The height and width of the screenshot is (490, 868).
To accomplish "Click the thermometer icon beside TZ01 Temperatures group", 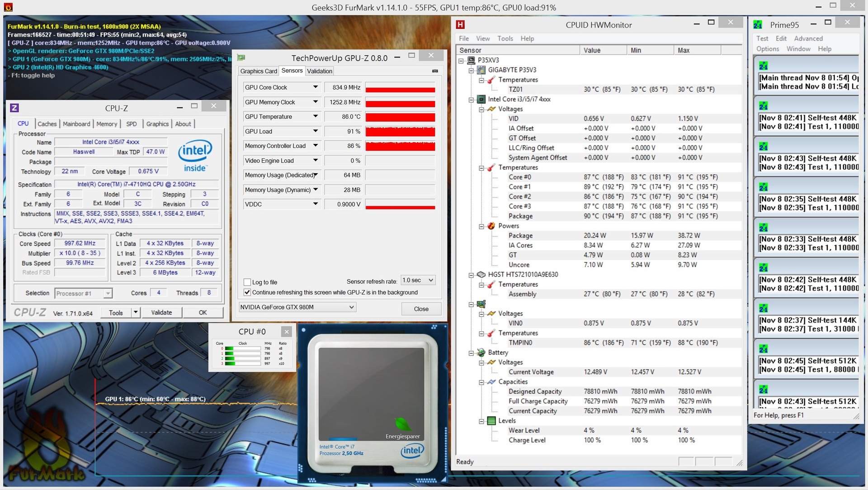I will tap(491, 80).
